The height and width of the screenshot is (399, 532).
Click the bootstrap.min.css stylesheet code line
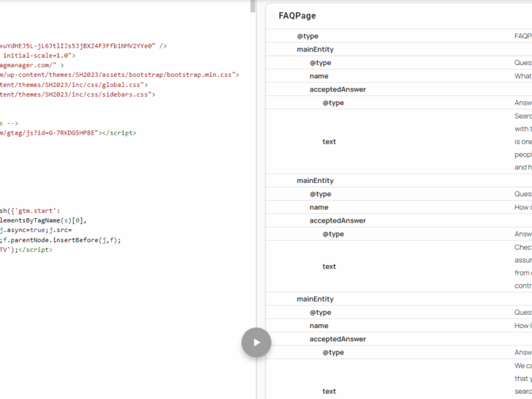click(119, 75)
